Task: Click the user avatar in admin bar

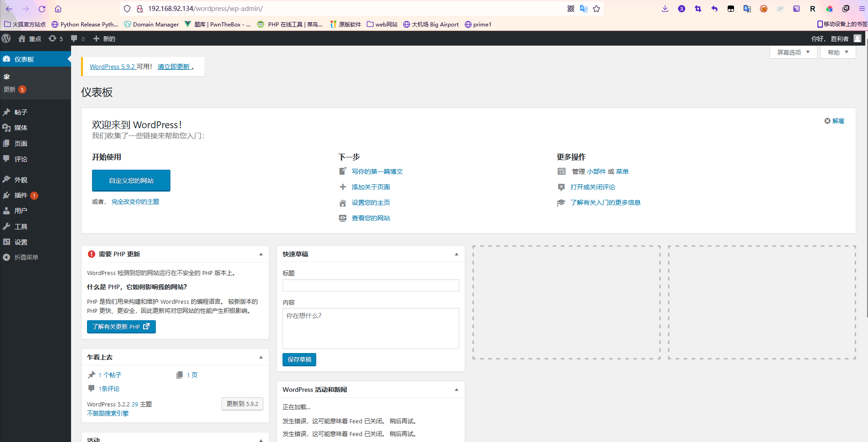Action: (x=858, y=39)
